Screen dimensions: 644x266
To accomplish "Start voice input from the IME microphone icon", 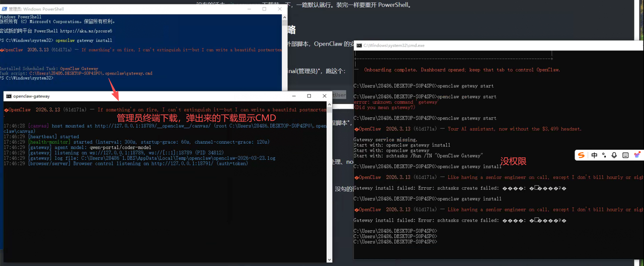I will coord(614,155).
